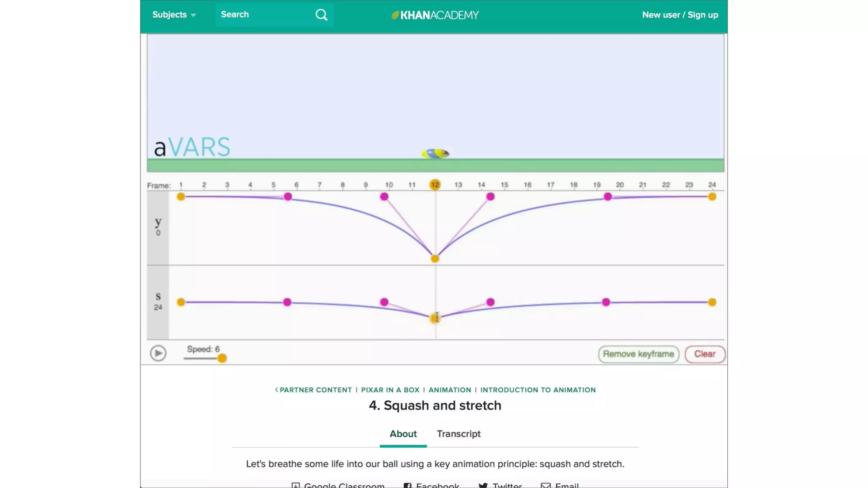
Task: Select the highlighted frame 12 marker
Action: [x=435, y=185]
